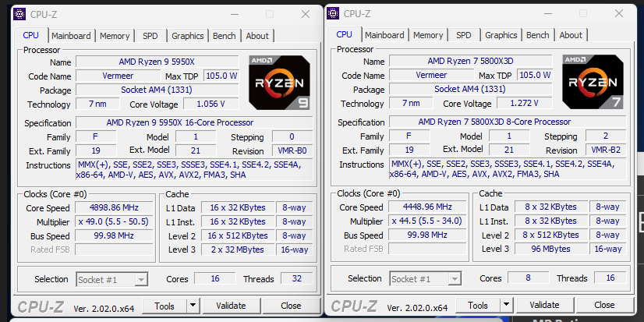The height and width of the screenshot is (322, 644).
Task: Click Tools button in the 5950X window
Action: [x=165, y=306]
